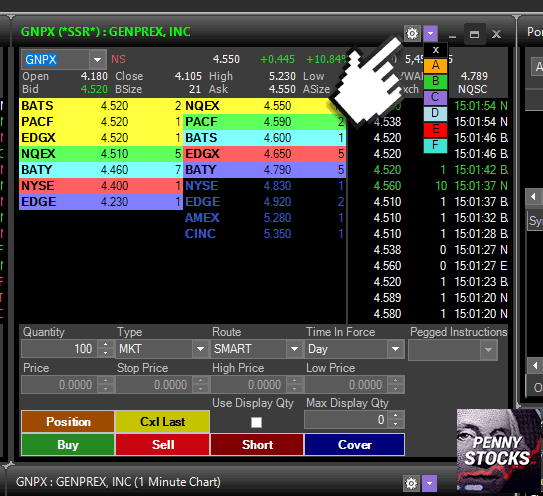543x496 pixels.
Task: Click the green Buy button
Action: 68,444
